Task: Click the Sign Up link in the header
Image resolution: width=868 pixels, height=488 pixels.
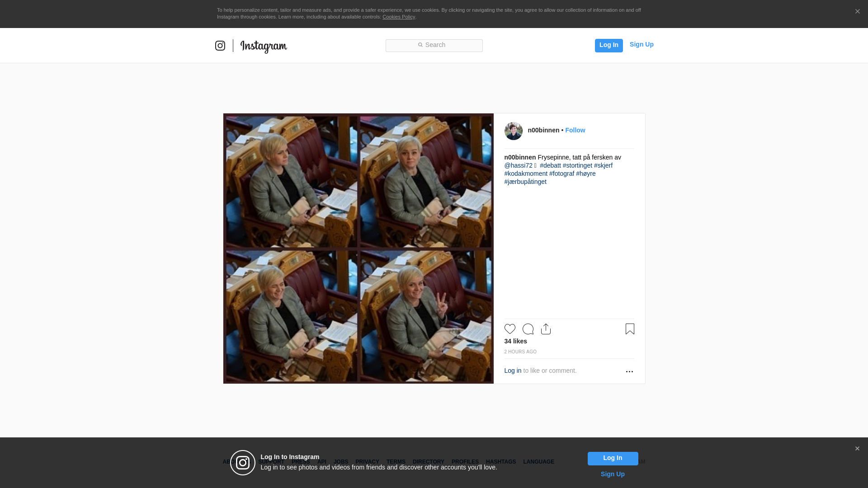Action: click(x=641, y=44)
